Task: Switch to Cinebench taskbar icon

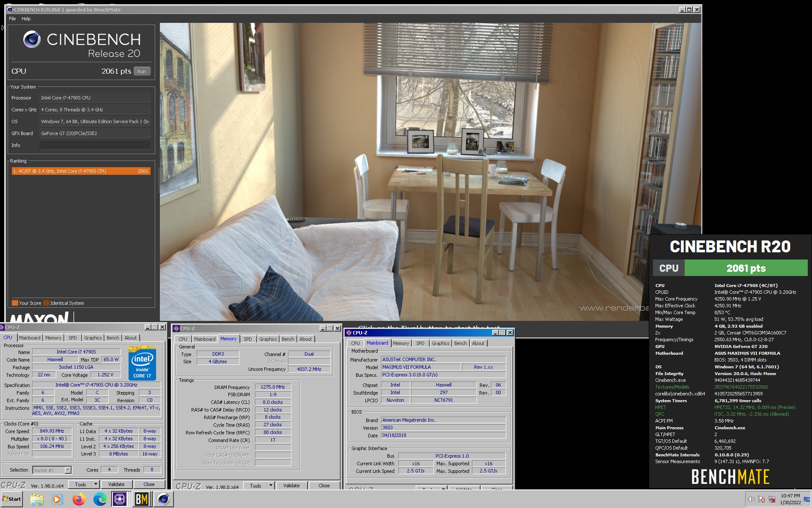Action: pyautogui.click(x=163, y=500)
